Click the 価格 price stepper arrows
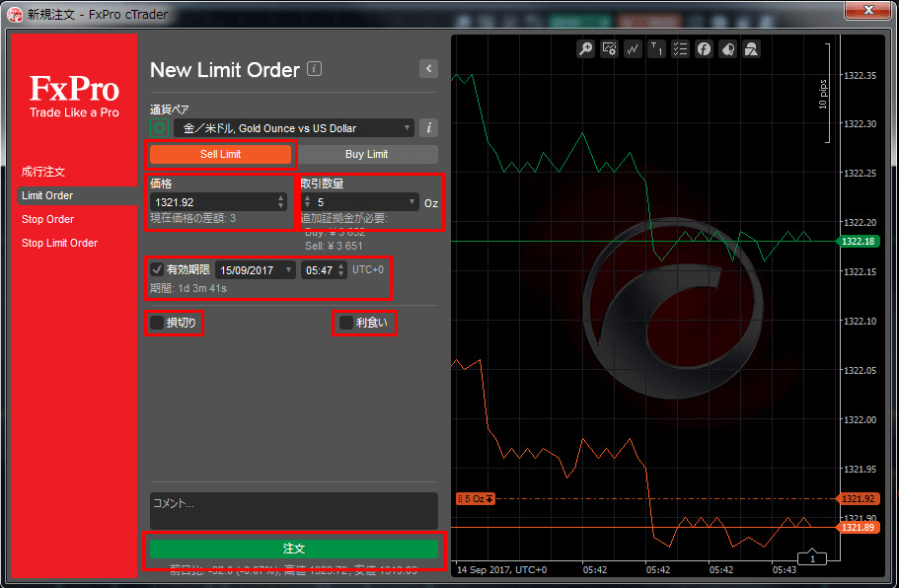 281,202
